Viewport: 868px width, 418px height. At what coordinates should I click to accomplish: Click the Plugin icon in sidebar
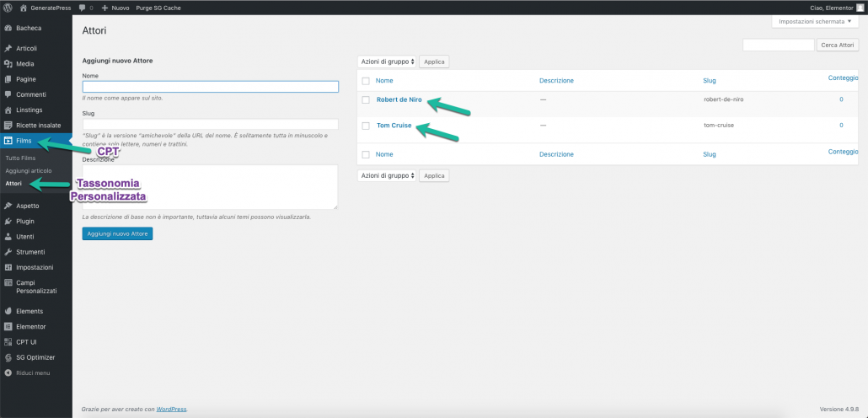tap(8, 221)
